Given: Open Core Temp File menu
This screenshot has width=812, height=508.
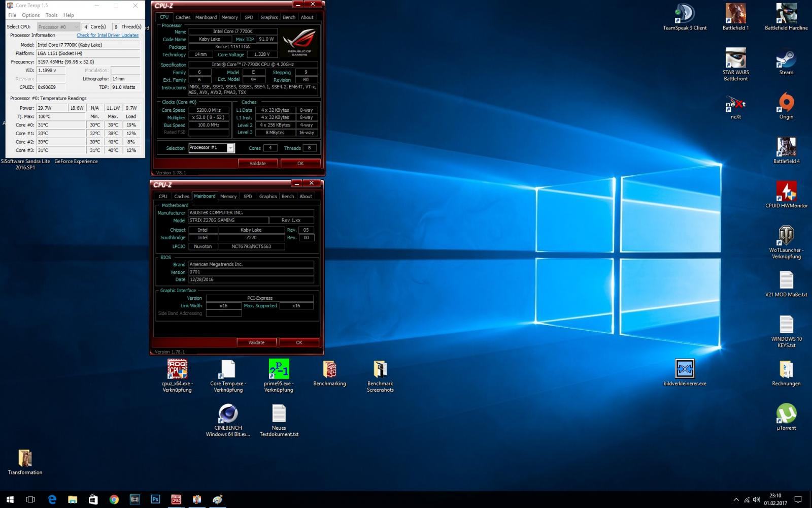Looking at the screenshot, I should click(12, 15).
